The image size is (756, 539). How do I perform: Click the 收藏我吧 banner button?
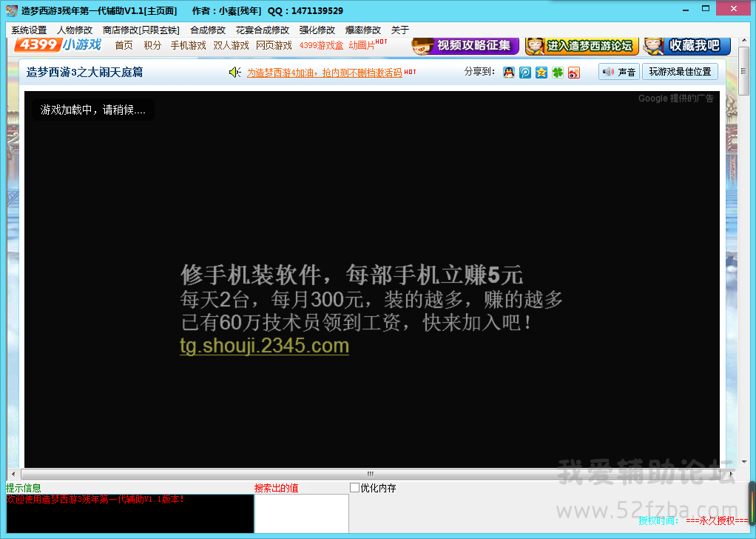click(x=687, y=47)
